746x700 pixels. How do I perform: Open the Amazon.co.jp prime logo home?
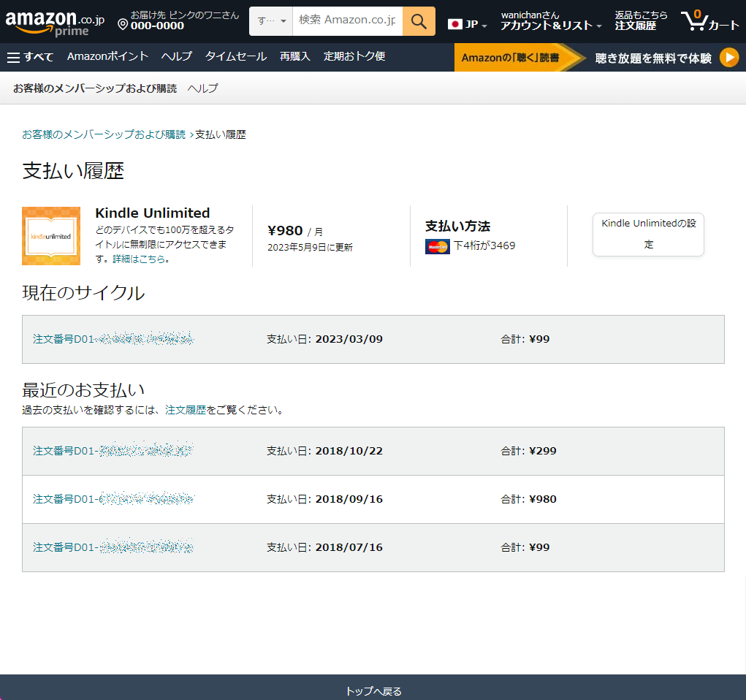55,23
